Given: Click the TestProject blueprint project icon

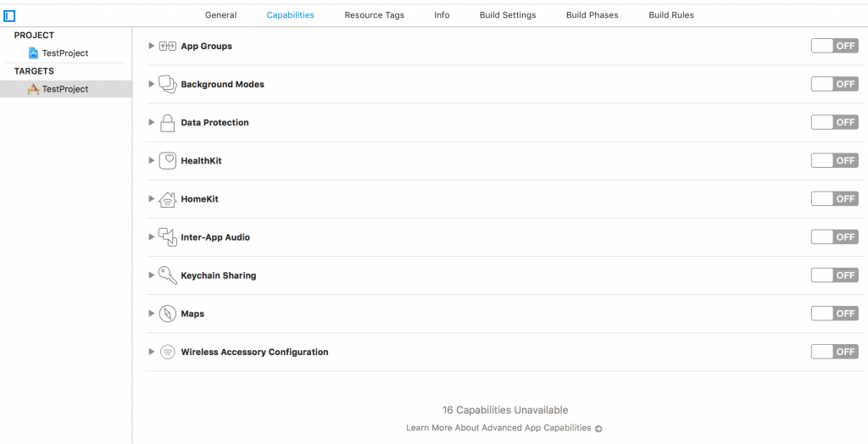Looking at the screenshot, I should pos(34,53).
